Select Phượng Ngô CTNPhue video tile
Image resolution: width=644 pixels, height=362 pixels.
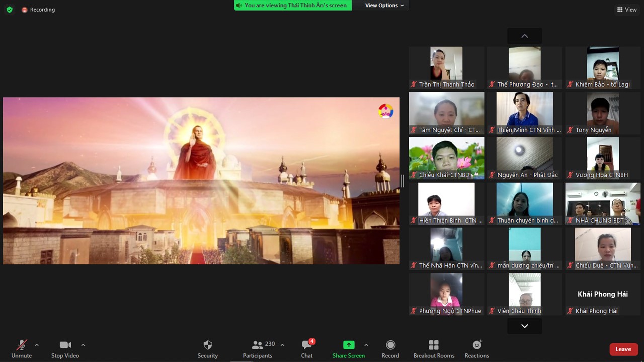(446, 294)
